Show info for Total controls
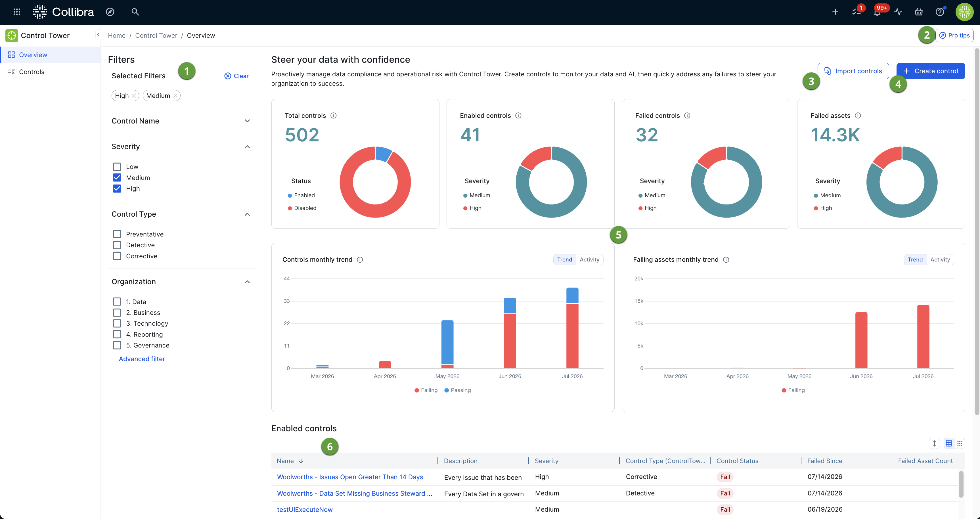 point(334,116)
